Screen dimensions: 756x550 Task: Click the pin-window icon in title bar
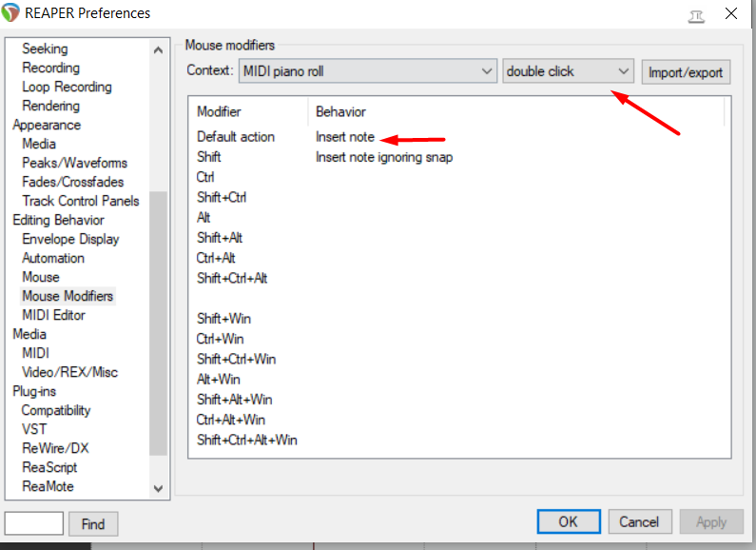696,17
